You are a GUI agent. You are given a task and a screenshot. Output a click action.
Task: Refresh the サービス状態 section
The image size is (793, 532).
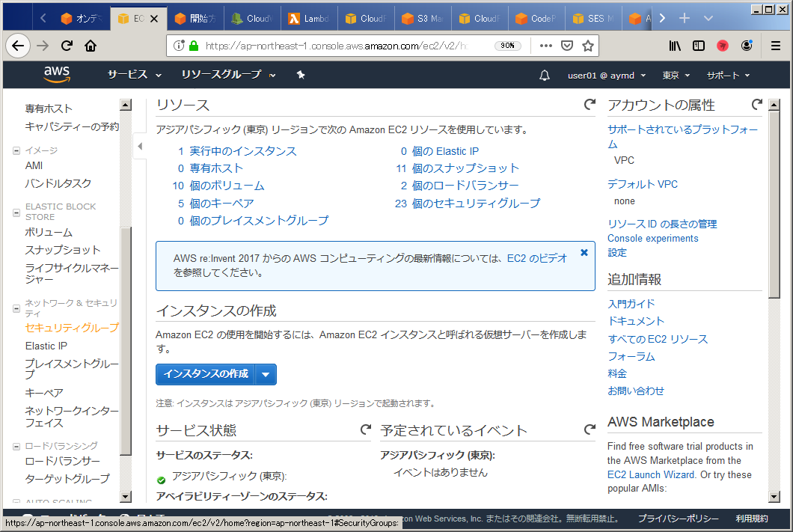point(366,429)
